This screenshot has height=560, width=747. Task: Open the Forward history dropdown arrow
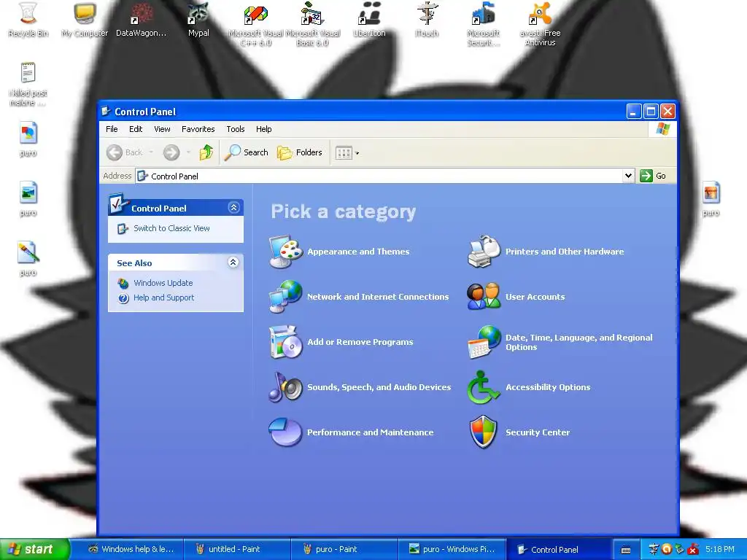[189, 152]
